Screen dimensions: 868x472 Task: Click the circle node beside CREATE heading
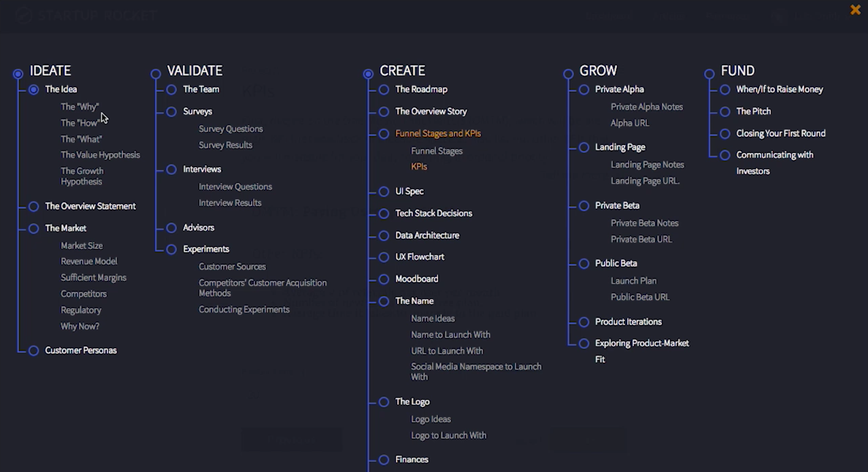pos(368,73)
